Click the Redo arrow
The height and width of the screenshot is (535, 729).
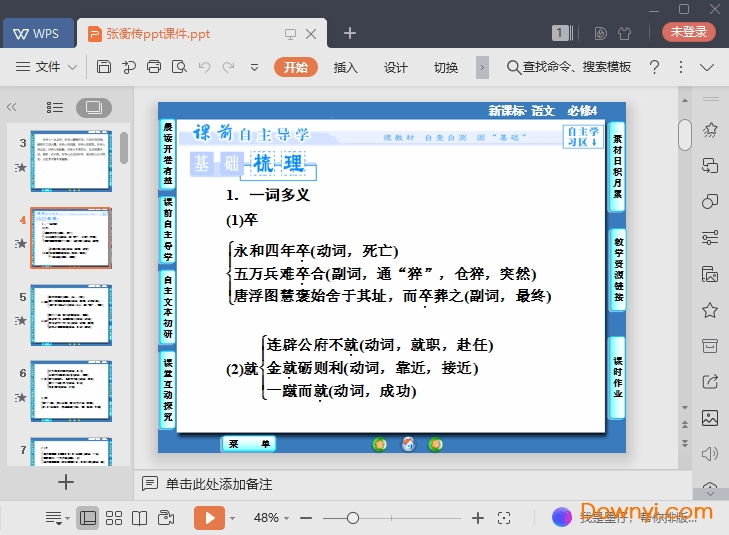[x=228, y=67]
